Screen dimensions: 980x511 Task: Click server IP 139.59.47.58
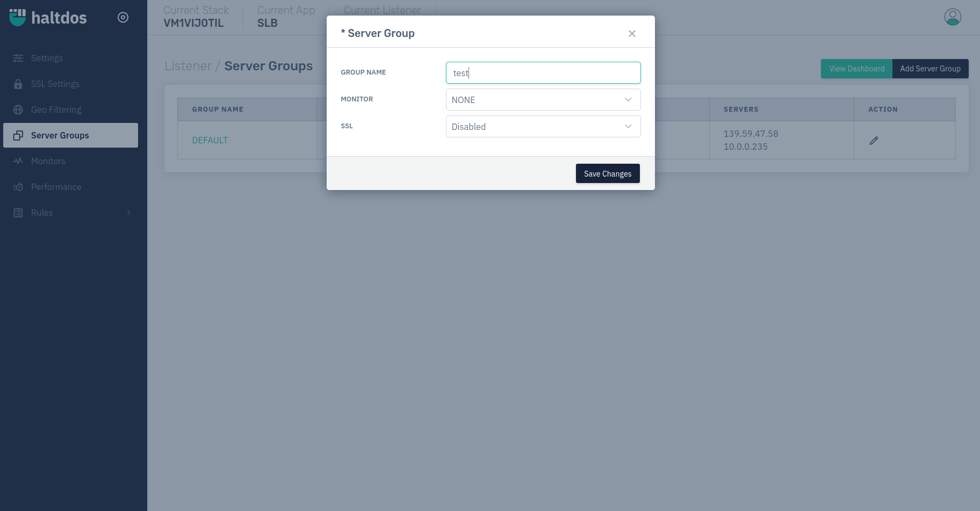click(751, 134)
